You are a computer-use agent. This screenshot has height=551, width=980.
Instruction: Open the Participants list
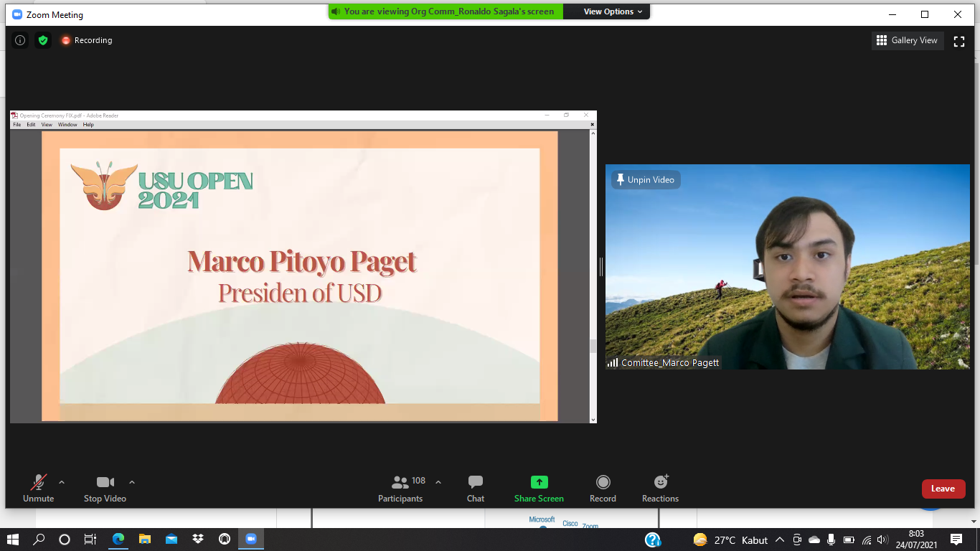[x=400, y=488]
